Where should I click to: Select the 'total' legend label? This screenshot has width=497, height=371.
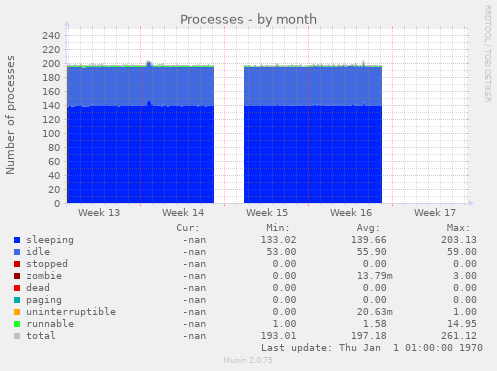41,336
